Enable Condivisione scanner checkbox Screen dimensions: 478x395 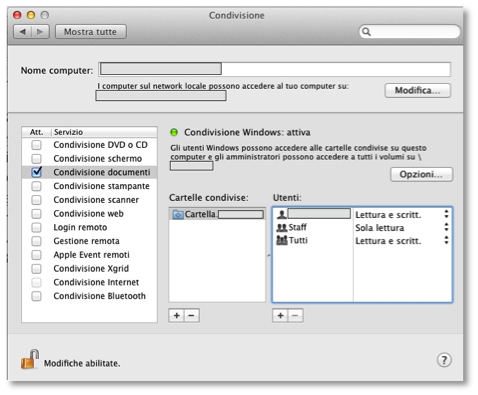(36, 200)
